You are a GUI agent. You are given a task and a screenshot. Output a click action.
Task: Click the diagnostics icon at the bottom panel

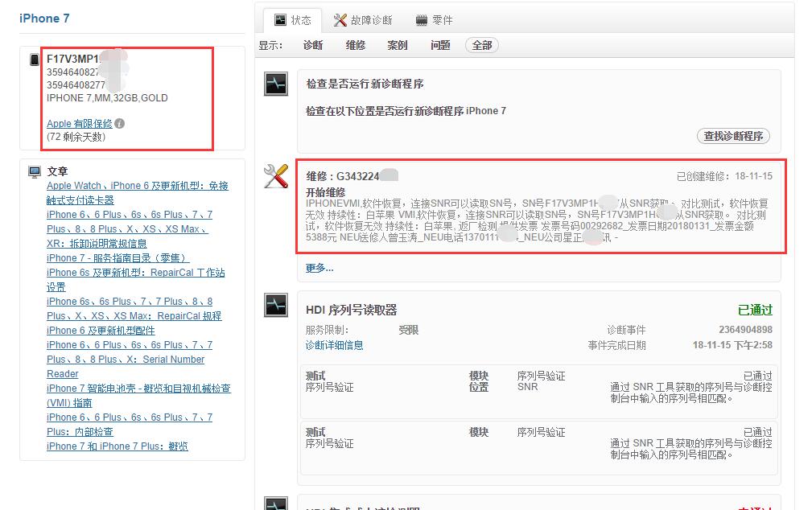pos(275,504)
